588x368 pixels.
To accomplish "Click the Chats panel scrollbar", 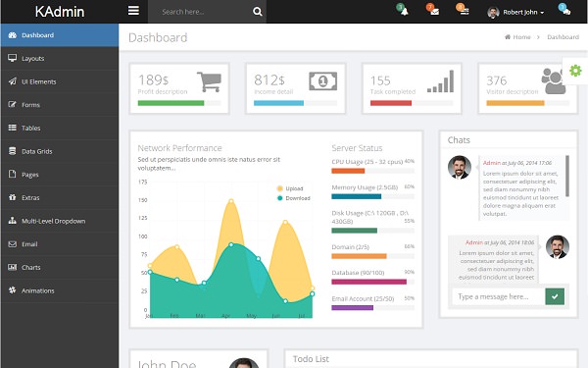I will 567,176.
